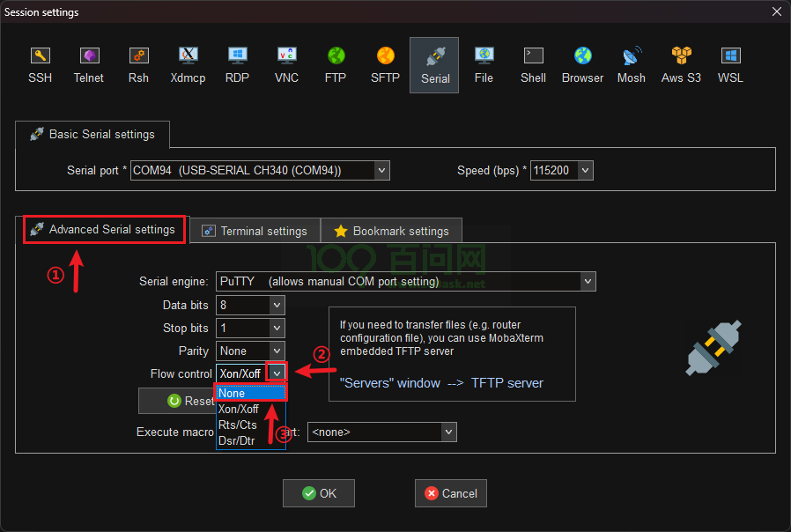This screenshot has width=791, height=532.
Task: Expand the Serial engine combo box
Action: coord(588,282)
